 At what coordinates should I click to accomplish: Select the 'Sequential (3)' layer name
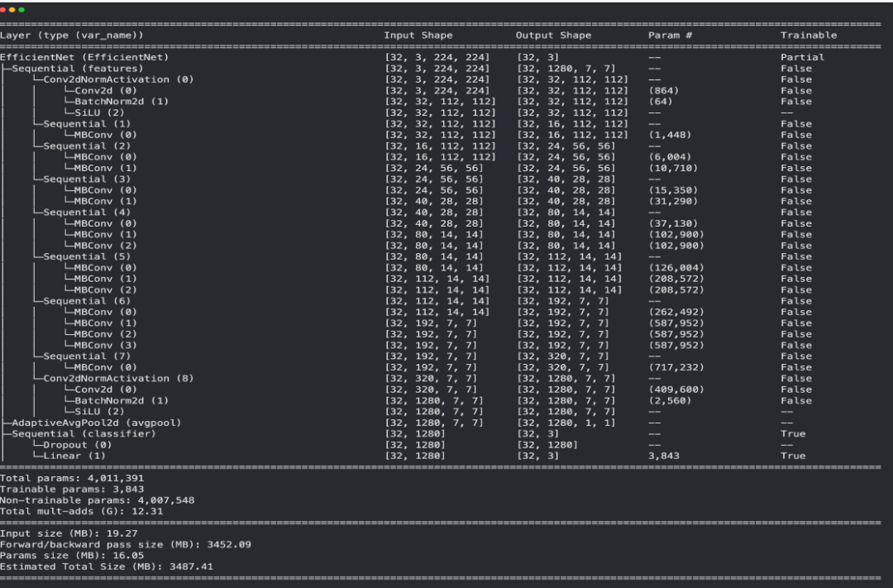tap(87, 179)
